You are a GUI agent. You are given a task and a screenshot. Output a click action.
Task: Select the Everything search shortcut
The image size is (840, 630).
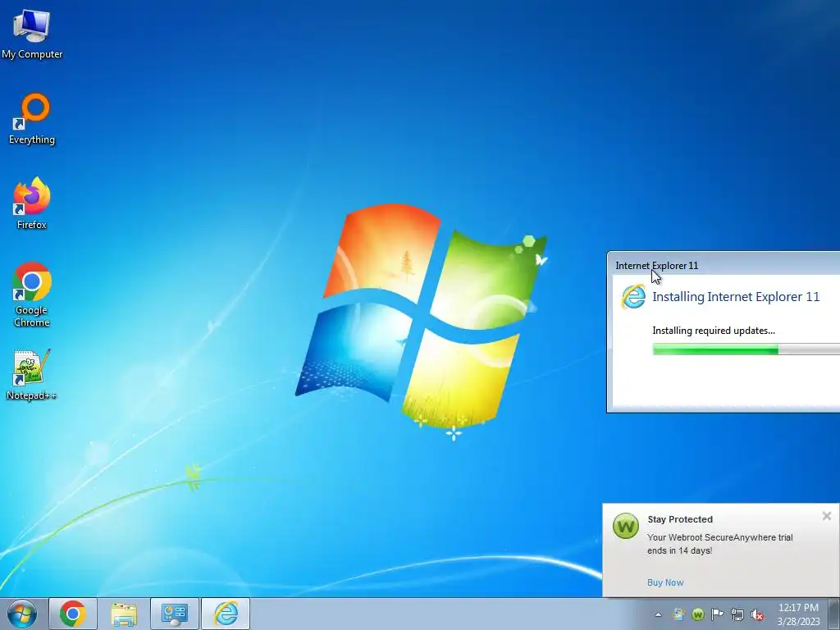coord(32,119)
